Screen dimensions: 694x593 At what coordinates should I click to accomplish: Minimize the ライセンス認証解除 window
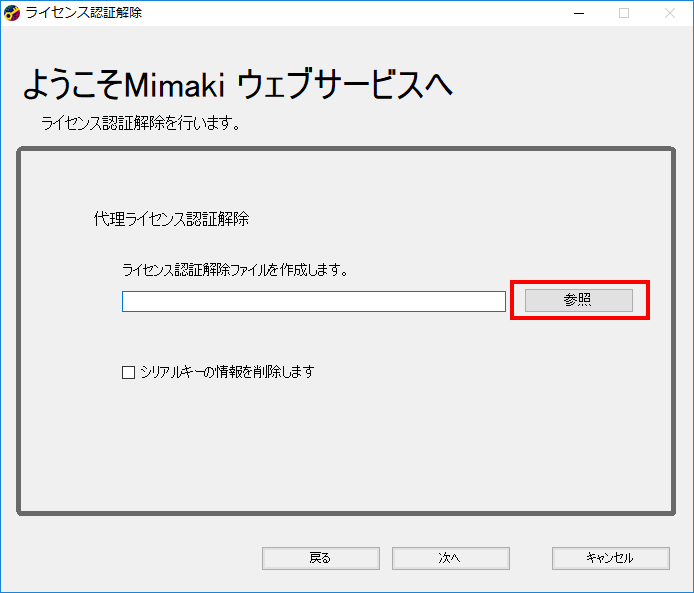[x=579, y=13]
